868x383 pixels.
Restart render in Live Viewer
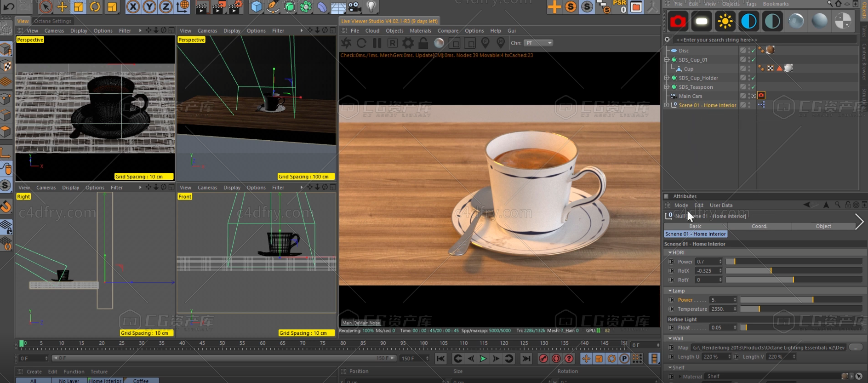pyautogui.click(x=361, y=43)
